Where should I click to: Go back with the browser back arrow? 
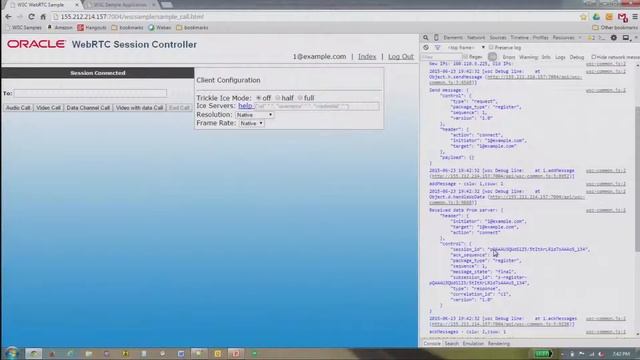click(9, 17)
